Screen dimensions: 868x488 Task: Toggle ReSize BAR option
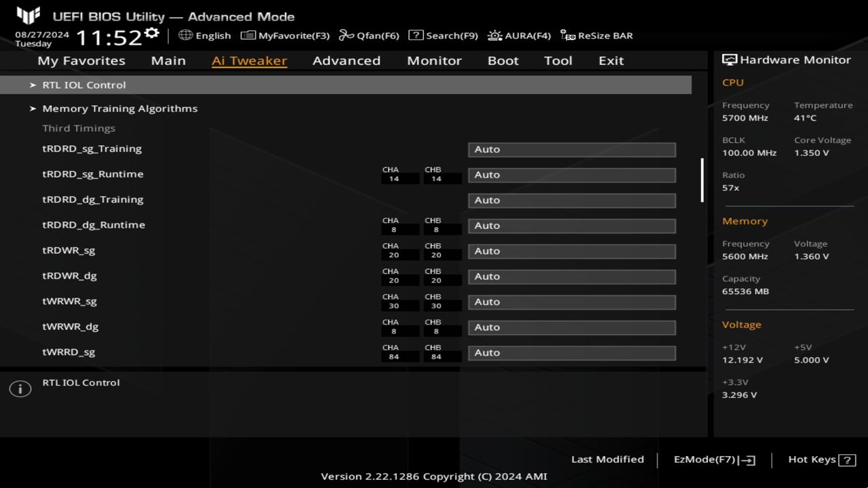597,35
